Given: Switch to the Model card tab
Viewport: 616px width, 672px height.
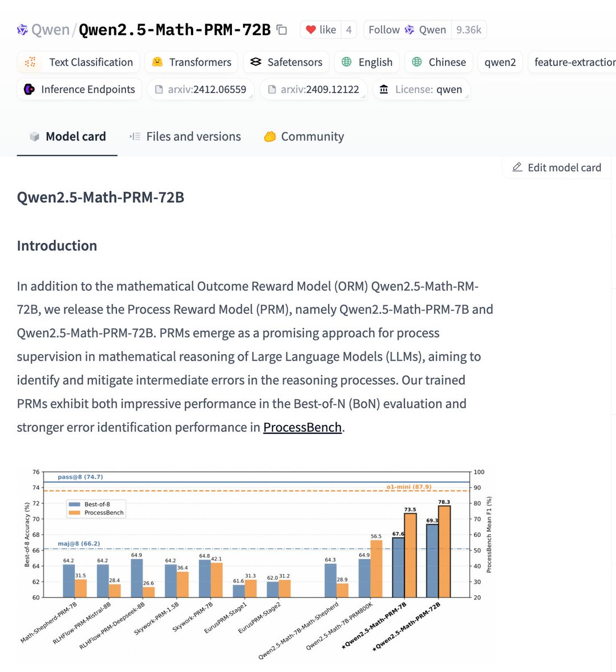Looking at the screenshot, I should (x=67, y=136).
